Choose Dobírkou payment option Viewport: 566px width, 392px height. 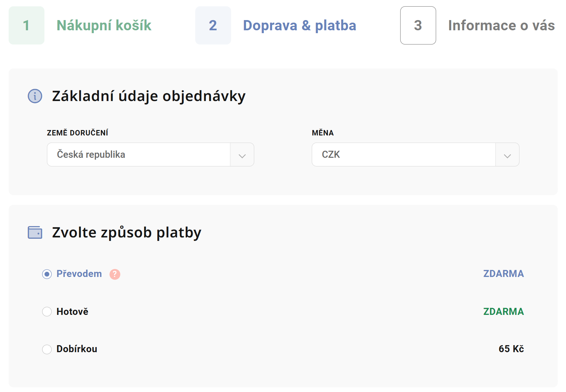tap(47, 349)
